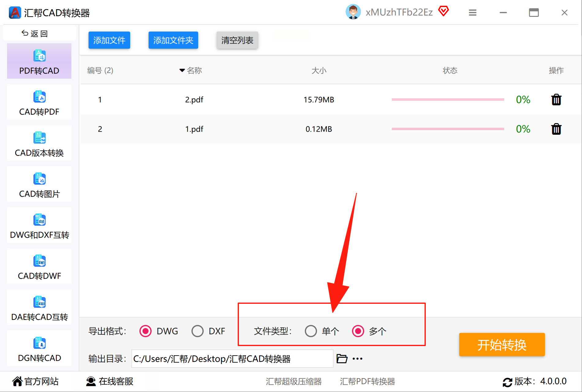This screenshot has height=392, width=582.
Task: Go to the CAD转DWF converter
Action: click(39, 266)
